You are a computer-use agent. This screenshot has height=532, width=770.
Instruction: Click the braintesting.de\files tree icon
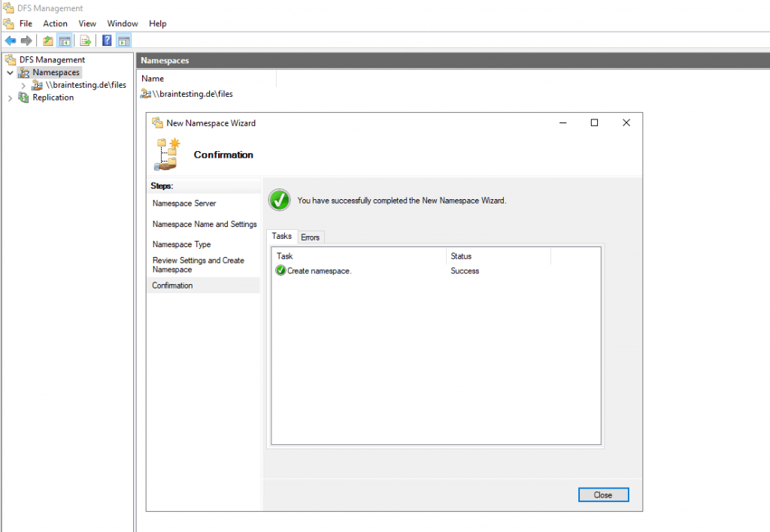(37, 85)
